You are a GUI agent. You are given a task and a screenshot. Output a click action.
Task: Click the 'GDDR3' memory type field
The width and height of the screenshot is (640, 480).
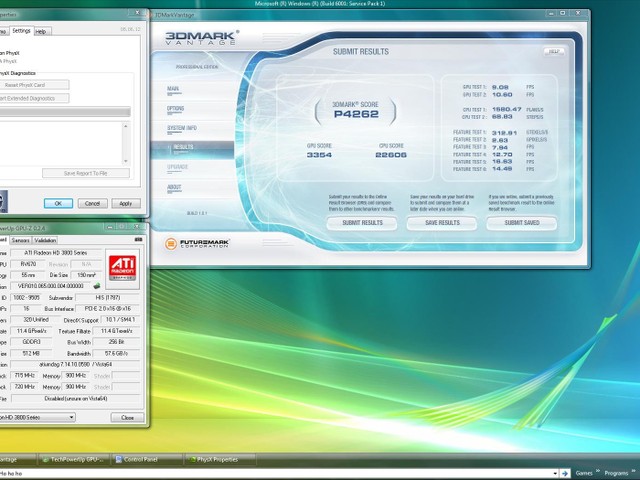pos(31,342)
